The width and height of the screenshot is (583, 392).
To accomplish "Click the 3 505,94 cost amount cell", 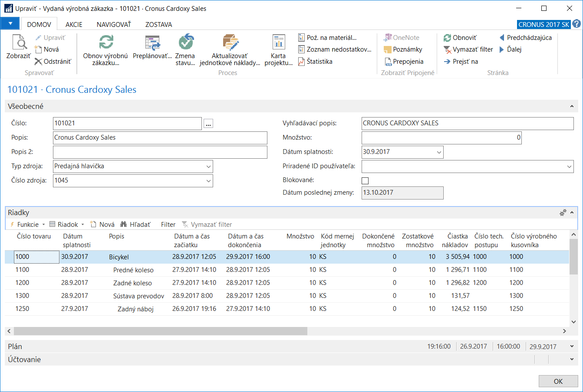I will point(458,257).
